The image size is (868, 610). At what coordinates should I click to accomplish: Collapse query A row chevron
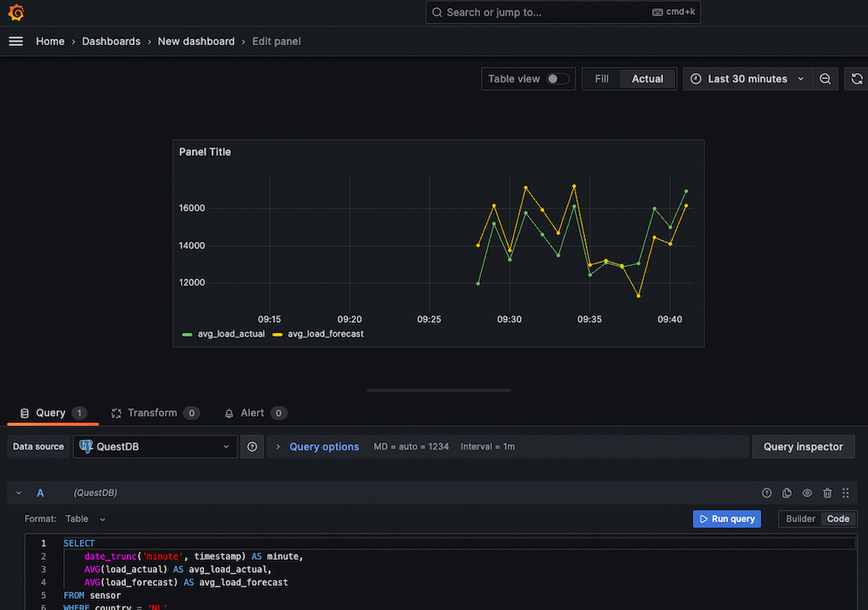19,493
